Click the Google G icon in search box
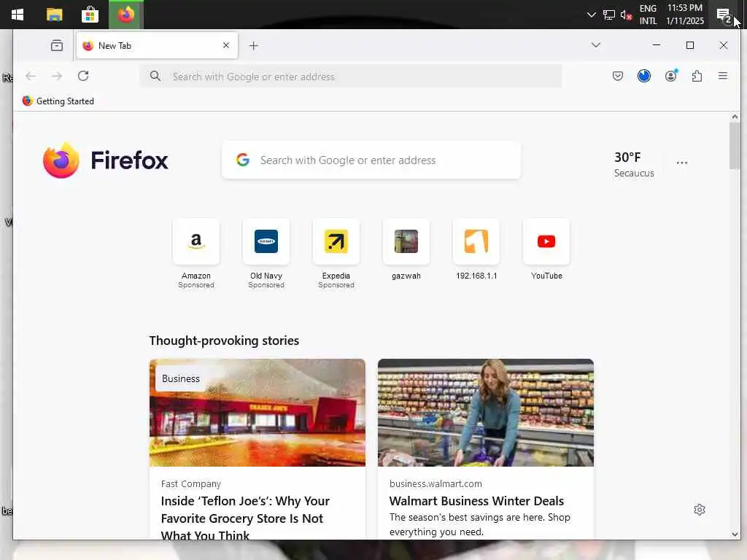This screenshot has height=560, width=747. click(x=243, y=160)
